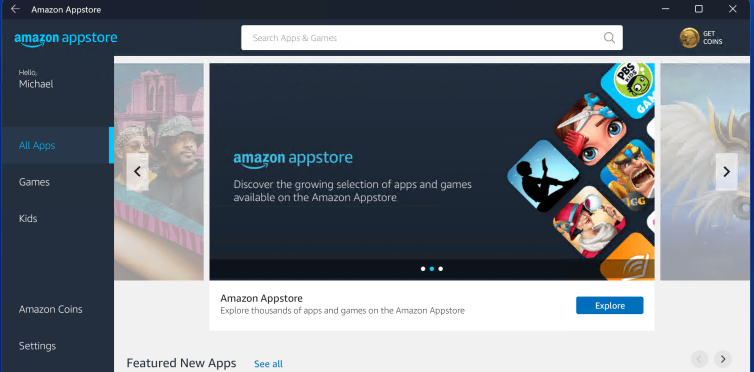Show previous banner with left carousel arrow
The image size is (754, 372).
click(x=138, y=172)
